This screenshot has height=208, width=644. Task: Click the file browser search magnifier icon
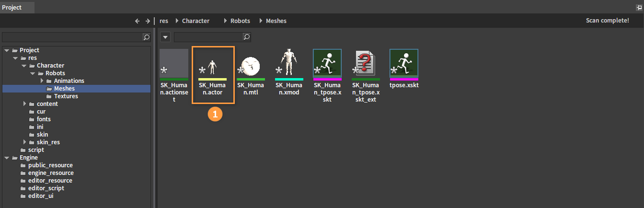tap(247, 37)
